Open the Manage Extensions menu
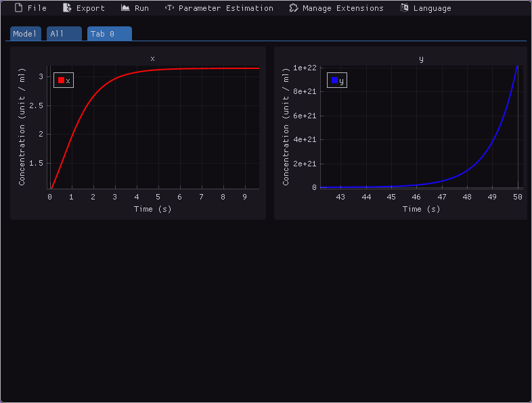Viewport: 532px width, 403px height. point(336,8)
